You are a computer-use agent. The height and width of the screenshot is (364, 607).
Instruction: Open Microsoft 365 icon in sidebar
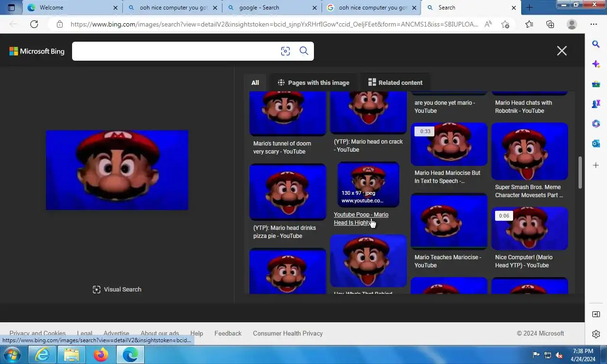pos(596,124)
